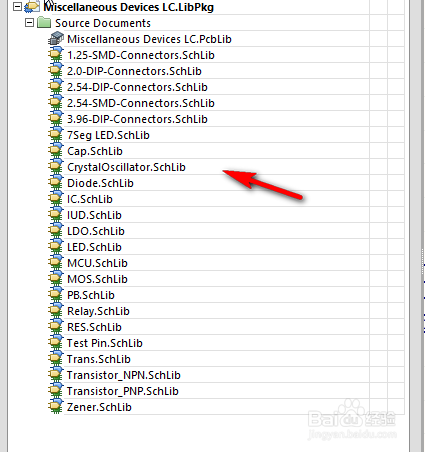Select the RES.SchLib document
This screenshot has width=425, height=452.
point(94,327)
